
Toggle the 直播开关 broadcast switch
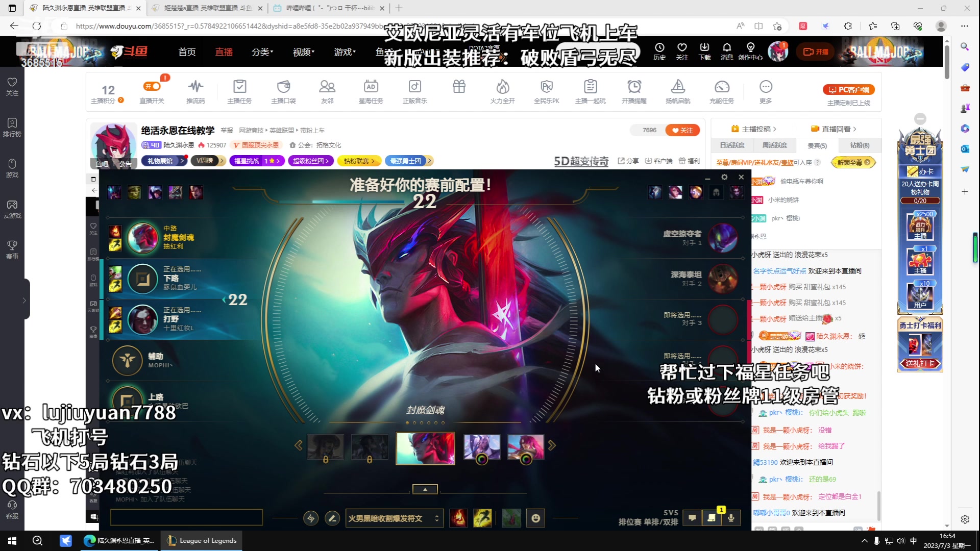pos(152,87)
